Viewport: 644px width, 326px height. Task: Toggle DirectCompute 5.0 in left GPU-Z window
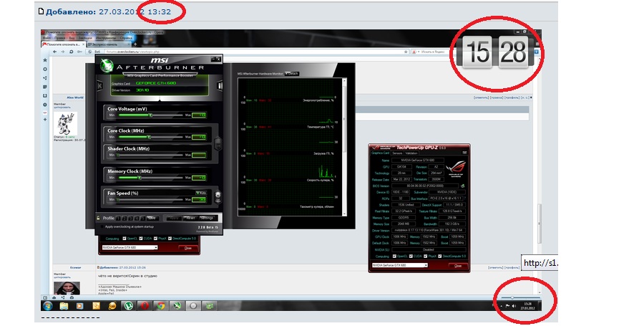(170, 239)
